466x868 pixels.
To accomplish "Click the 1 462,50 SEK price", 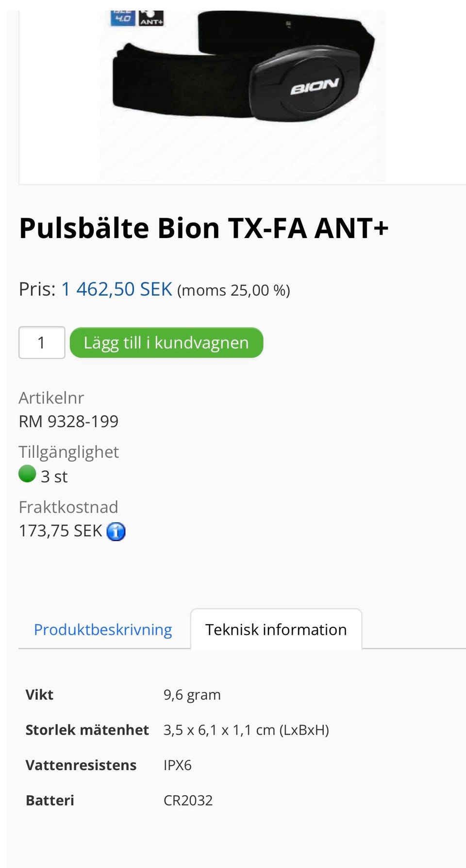I will [116, 289].
